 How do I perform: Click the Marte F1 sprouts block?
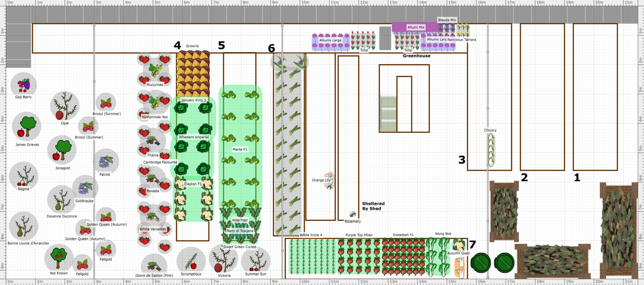pyautogui.click(x=240, y=147)
